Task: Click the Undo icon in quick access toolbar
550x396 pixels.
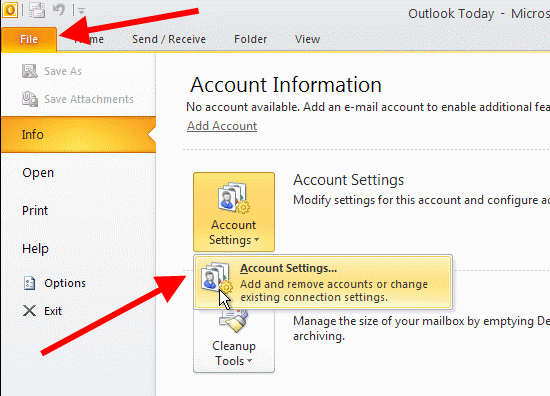Action: tap(59, 9)
